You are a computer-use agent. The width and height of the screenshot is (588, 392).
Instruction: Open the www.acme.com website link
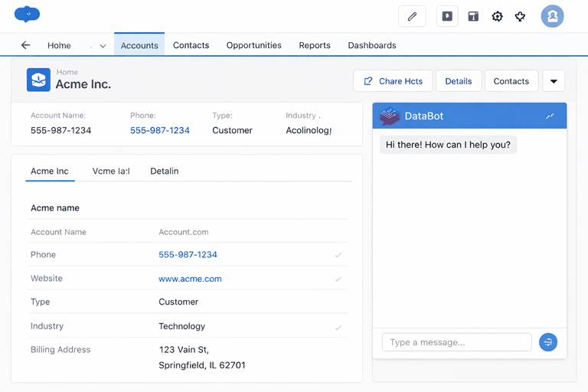190,279
